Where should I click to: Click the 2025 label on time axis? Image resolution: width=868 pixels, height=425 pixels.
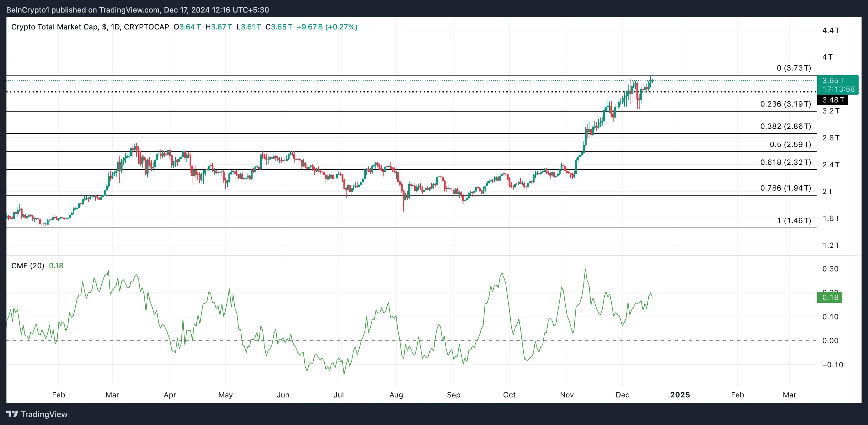point(680,395)
